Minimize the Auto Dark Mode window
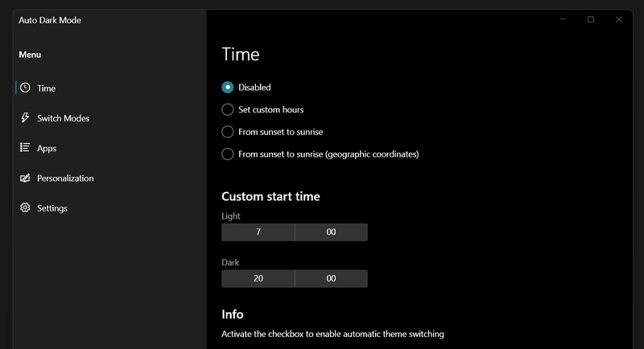 tap(563, 19)
